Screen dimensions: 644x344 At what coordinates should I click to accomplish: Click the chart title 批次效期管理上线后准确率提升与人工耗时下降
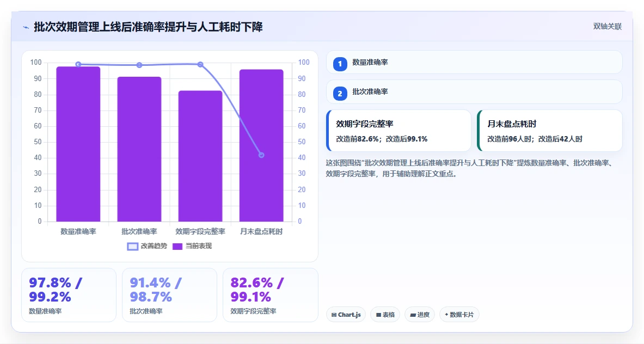click(x=148, y=27)
